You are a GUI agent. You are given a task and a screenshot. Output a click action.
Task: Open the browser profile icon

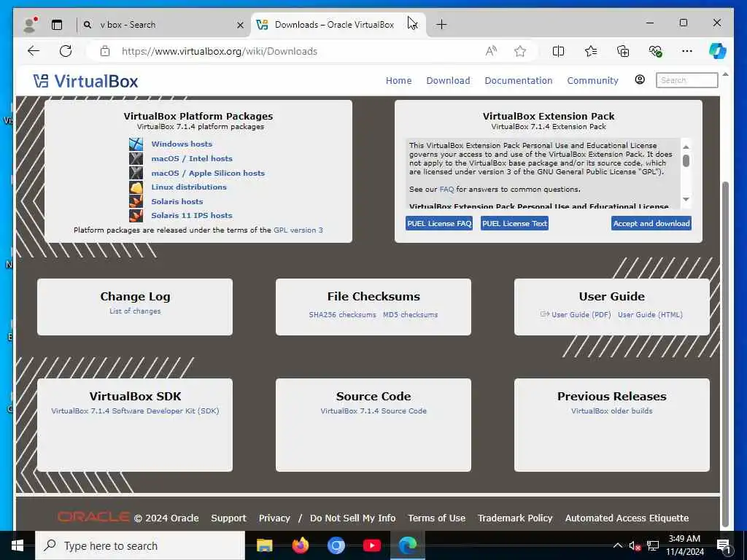coord(30,24)
